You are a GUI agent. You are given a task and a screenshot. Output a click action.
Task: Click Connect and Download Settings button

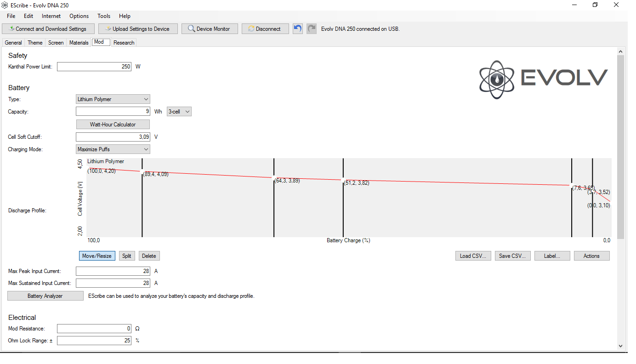tap(48, 29)
